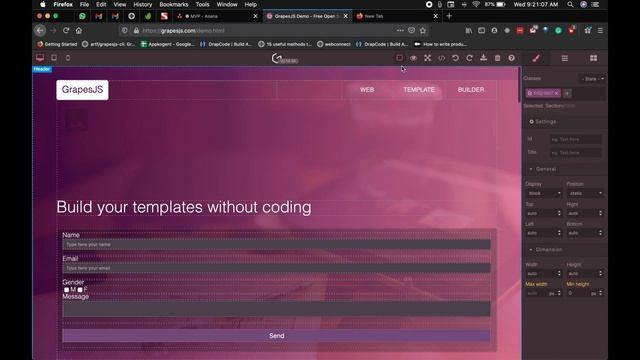The height and width of the screenshot is (360, 640).
Task: Open the import template dialog
Action: click(x=483, y=58)
